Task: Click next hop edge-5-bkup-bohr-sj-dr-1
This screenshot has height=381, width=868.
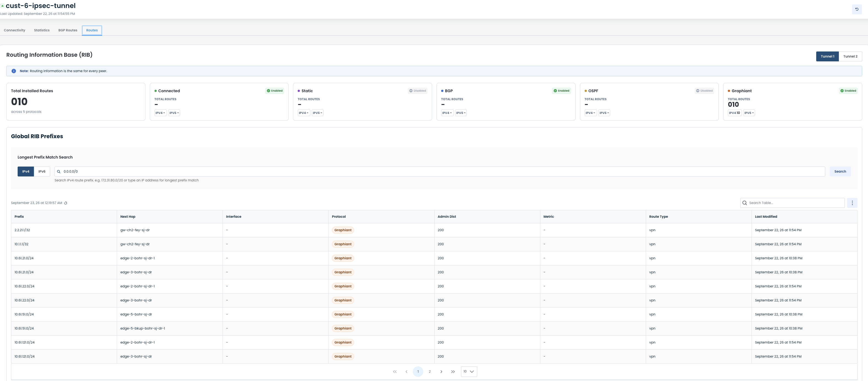Action: pos(143,328)
